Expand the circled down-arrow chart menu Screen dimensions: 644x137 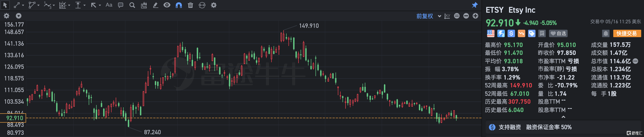(19, 16)
